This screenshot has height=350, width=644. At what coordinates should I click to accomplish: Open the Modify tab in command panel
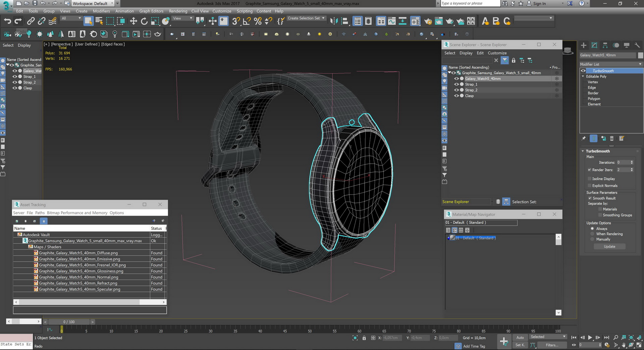pos(594,45)
